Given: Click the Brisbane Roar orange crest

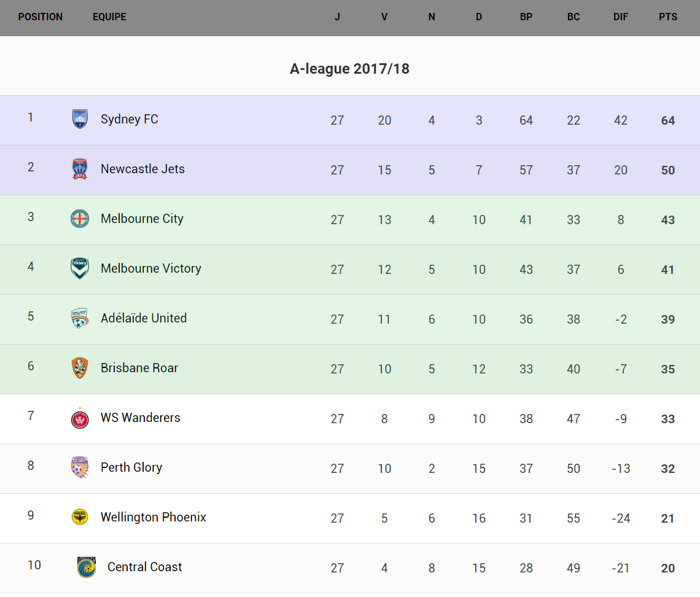Looking at the screenshot, I should [80, 368].
